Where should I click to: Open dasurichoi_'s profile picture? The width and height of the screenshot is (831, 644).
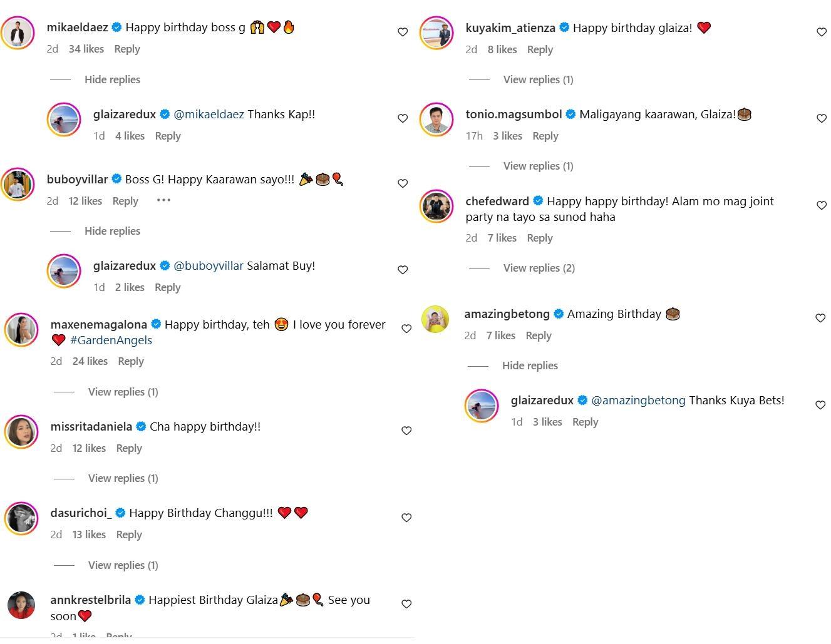pos(21,518)
